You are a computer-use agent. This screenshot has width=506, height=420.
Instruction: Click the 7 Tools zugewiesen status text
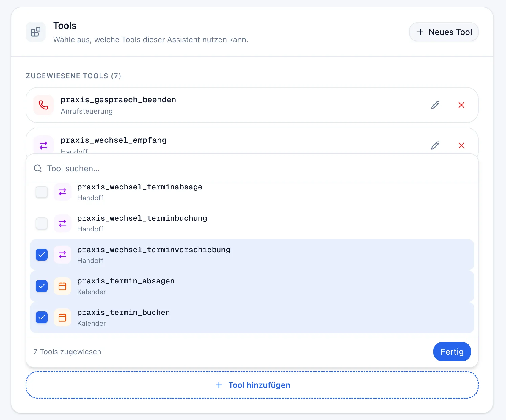click(67, 352)
